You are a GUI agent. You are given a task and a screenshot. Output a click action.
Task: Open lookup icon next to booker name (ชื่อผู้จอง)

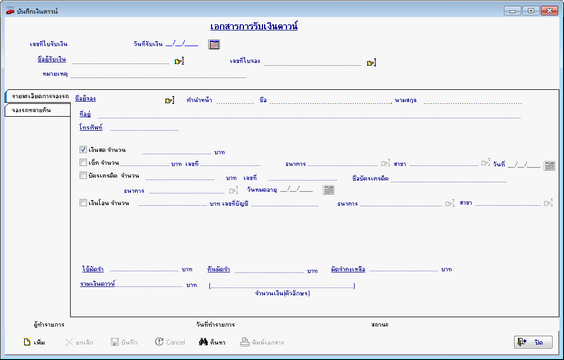(x=169, y=100)
